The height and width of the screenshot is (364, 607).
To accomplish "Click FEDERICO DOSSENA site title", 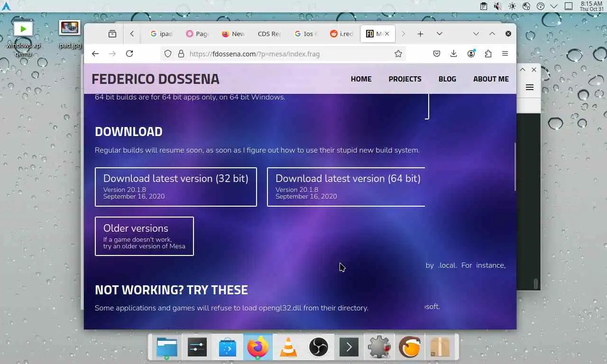I will pos(156,79).
